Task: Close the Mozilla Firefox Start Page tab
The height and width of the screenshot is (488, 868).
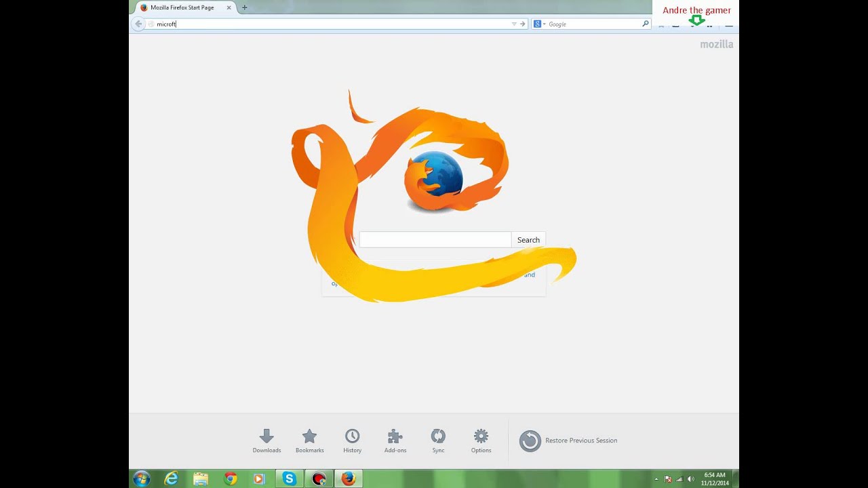Action: [x=229, y=7]
